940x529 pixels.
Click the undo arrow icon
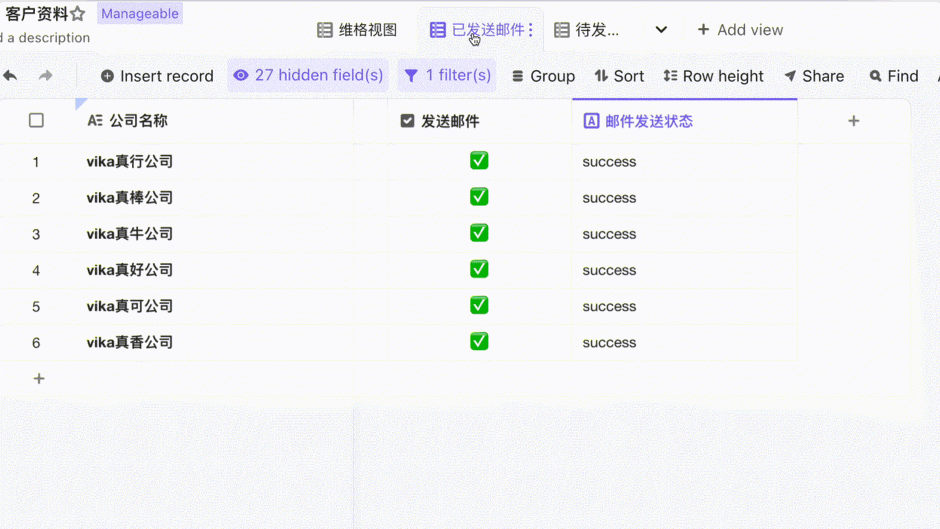tap(10, 76)
